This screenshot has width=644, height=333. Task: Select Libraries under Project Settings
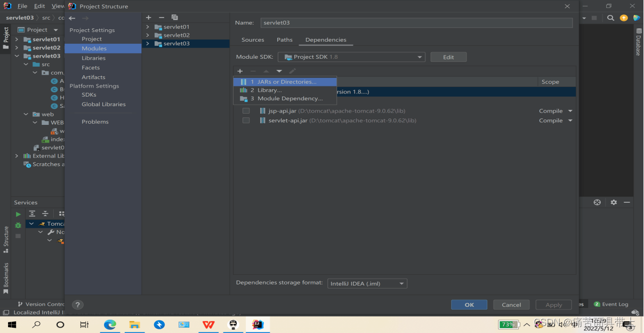pyautogui.click(x=93, y=58)
